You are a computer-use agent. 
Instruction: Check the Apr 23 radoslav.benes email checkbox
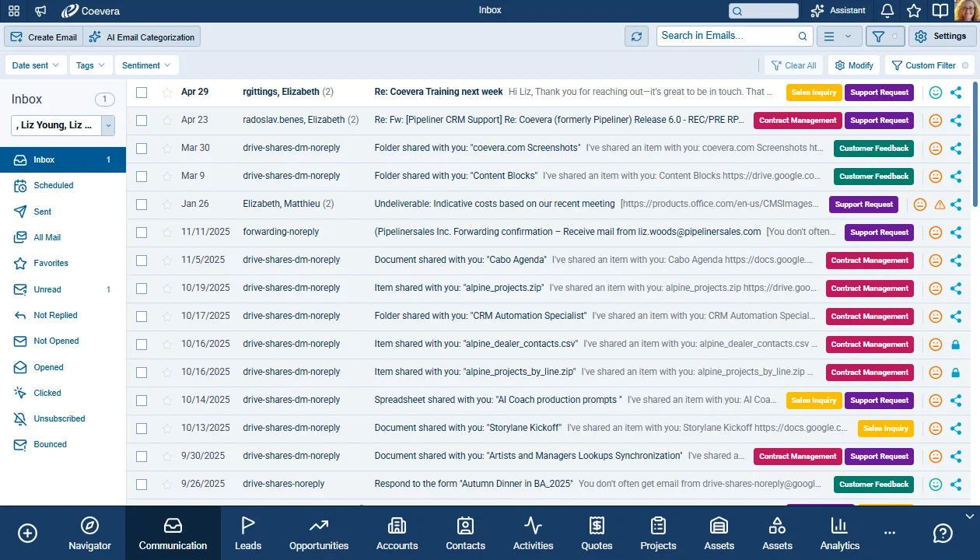pos(142,121)
